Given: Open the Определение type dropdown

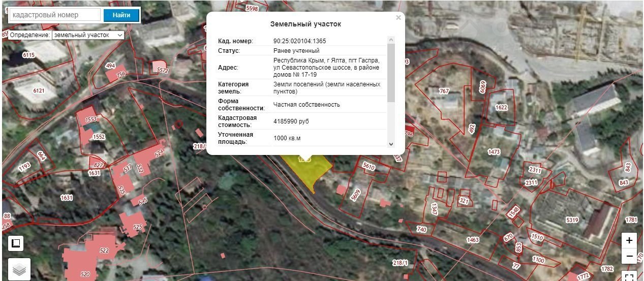Looking at the screenshot, I should (88, 35).
